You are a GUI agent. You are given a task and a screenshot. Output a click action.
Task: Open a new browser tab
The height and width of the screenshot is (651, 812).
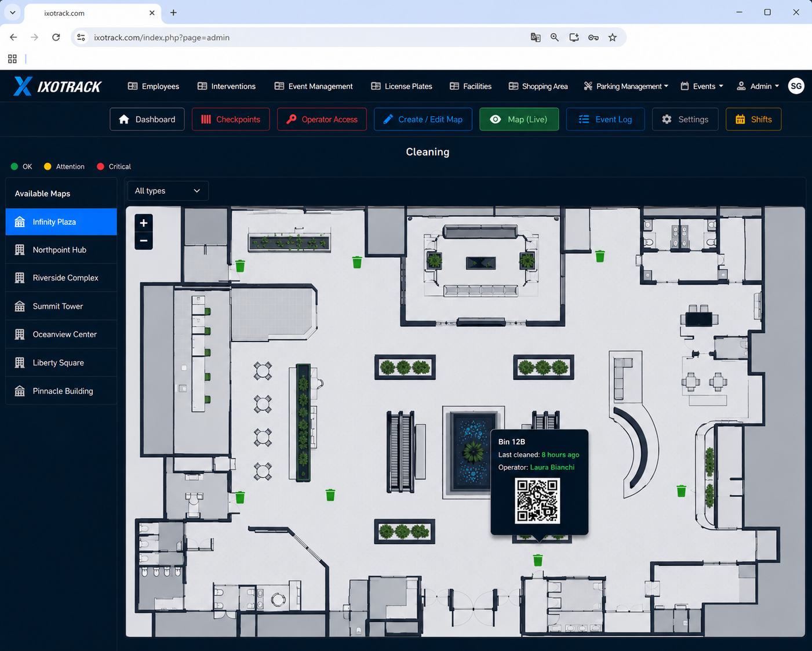[x=173, y=12]
